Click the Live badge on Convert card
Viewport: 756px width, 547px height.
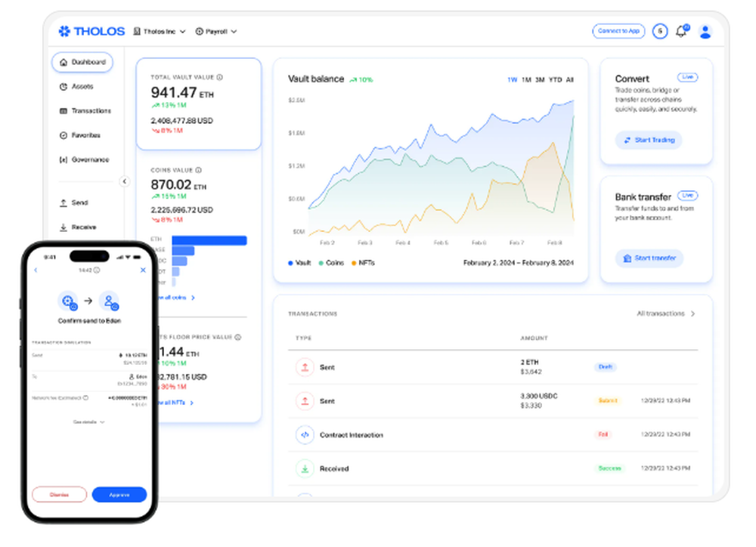point(687,77)
